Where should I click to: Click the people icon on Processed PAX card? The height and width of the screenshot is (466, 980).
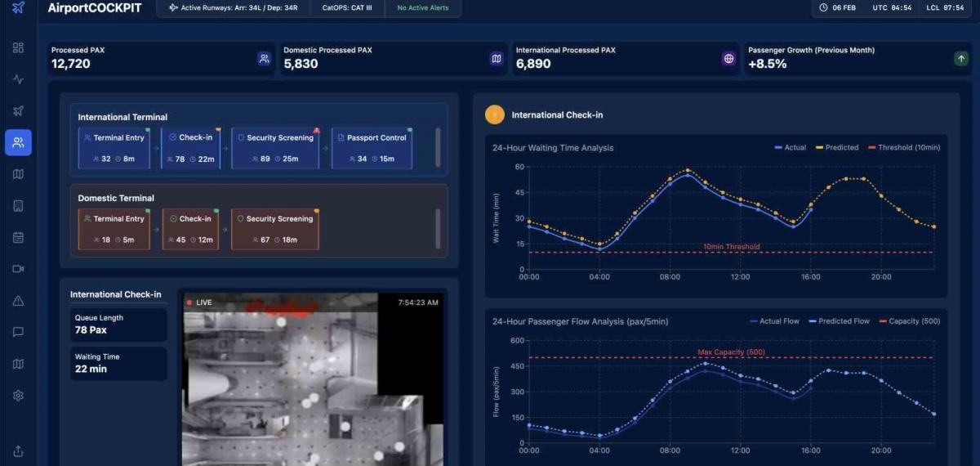pyautogui.click(x=264, y=59)
